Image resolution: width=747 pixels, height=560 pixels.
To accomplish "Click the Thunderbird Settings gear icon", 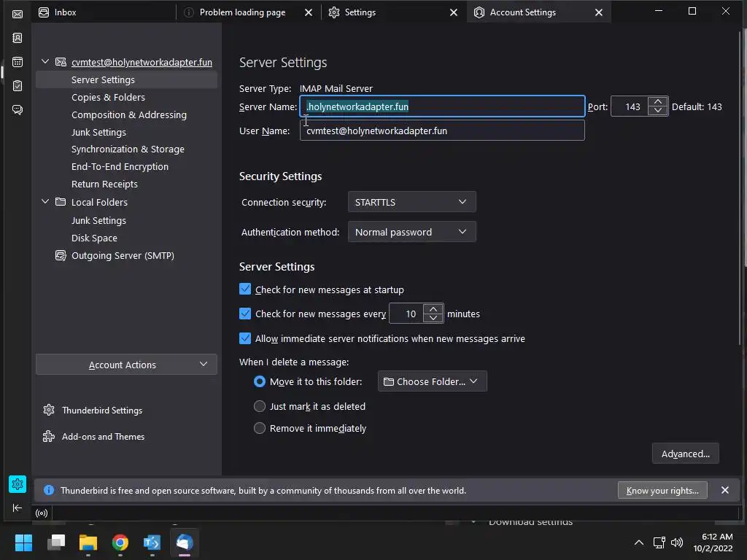I will pos(49,410).
